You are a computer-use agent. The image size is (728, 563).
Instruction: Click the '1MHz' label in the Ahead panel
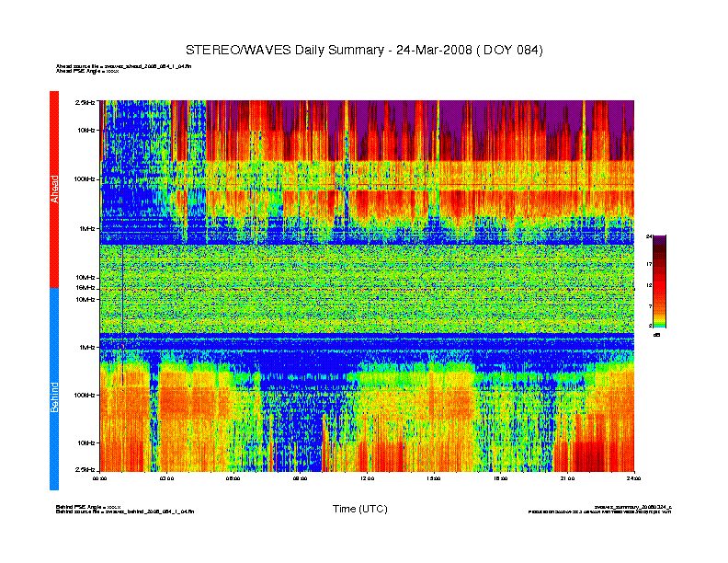[x=86, y=228]
